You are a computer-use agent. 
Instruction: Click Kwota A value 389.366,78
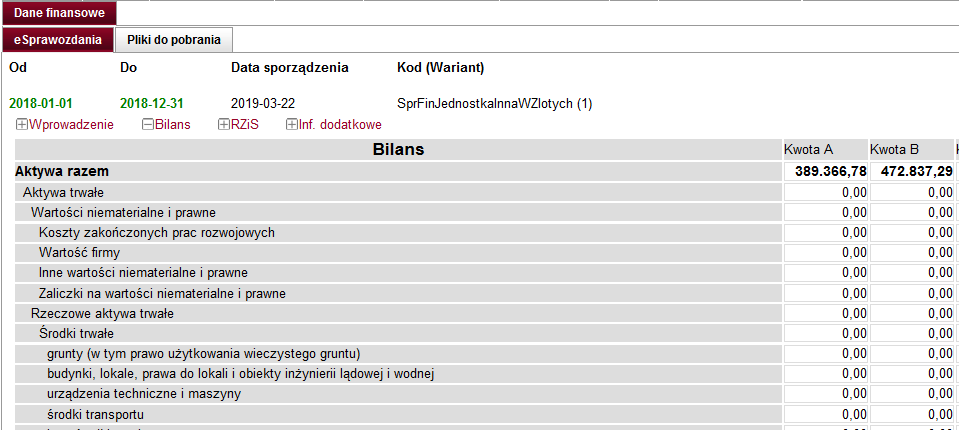click(x=824, y=172)
